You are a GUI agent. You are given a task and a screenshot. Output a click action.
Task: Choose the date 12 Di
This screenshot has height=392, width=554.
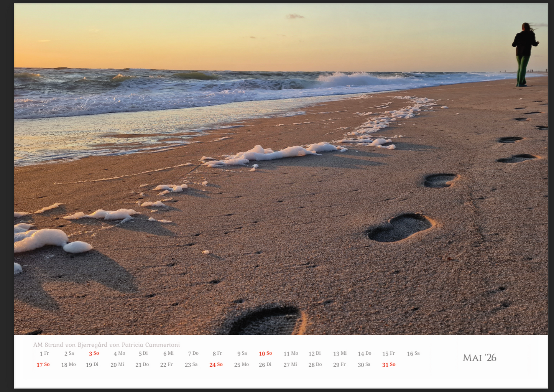(314, 354)
